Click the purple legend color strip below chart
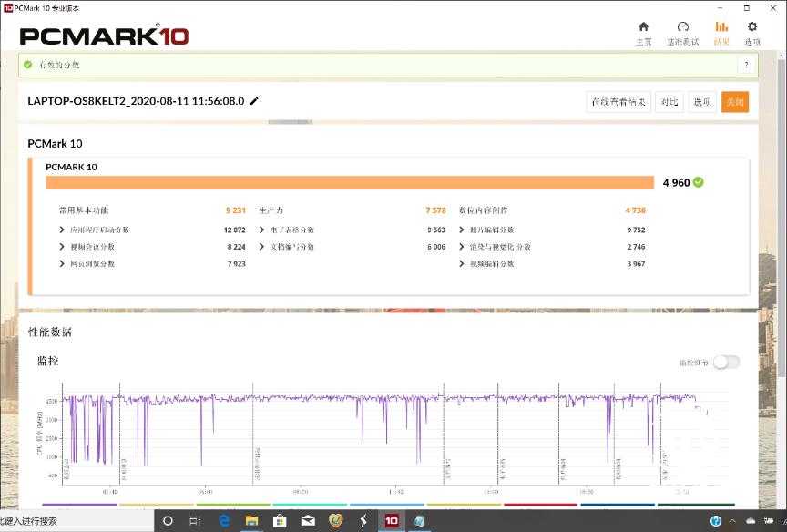 coord(79,505)
